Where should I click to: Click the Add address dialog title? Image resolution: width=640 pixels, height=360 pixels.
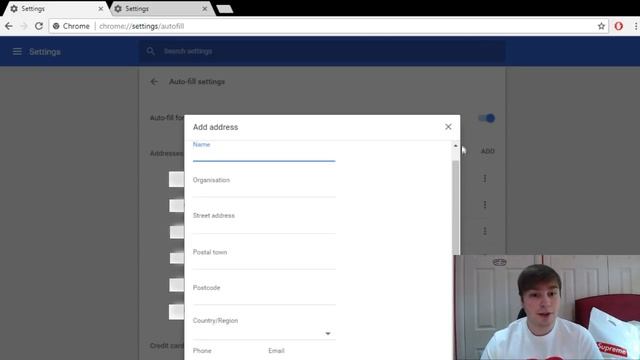pyautogui.click(x=216, y=127)
